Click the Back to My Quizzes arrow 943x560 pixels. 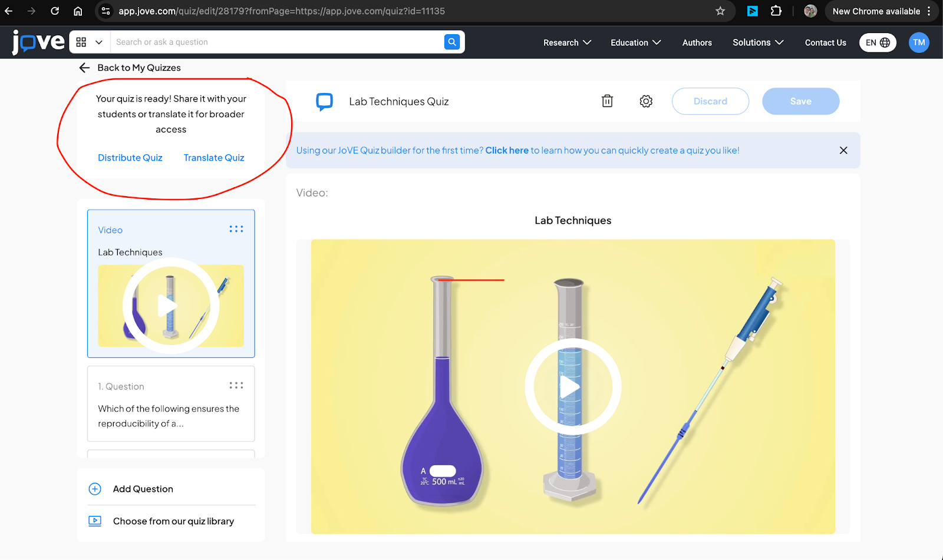84,68
